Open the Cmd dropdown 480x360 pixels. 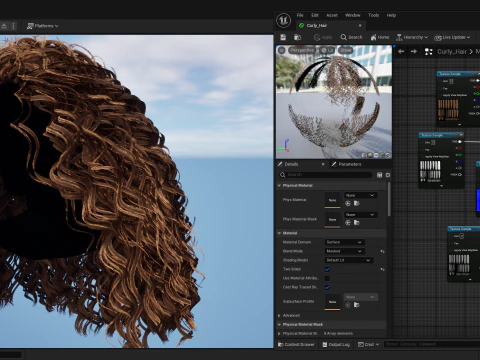(368, 345)
